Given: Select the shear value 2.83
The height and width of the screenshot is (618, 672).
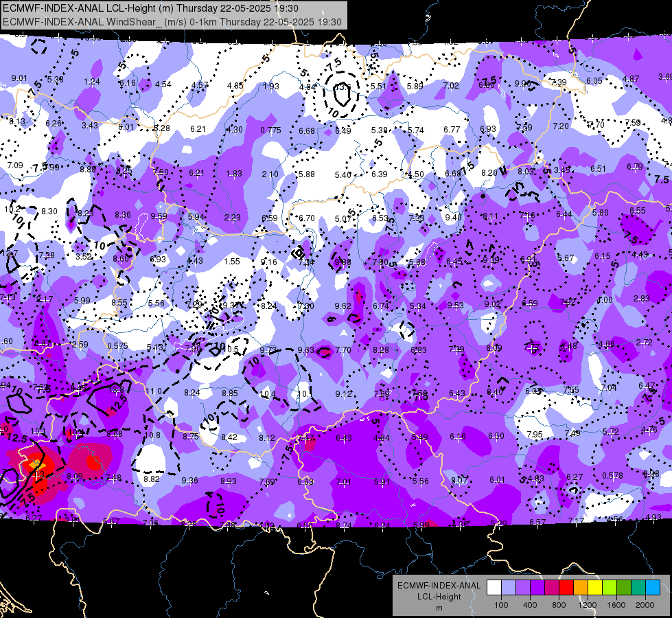Looking at the screenshot, I should point(642,299).
